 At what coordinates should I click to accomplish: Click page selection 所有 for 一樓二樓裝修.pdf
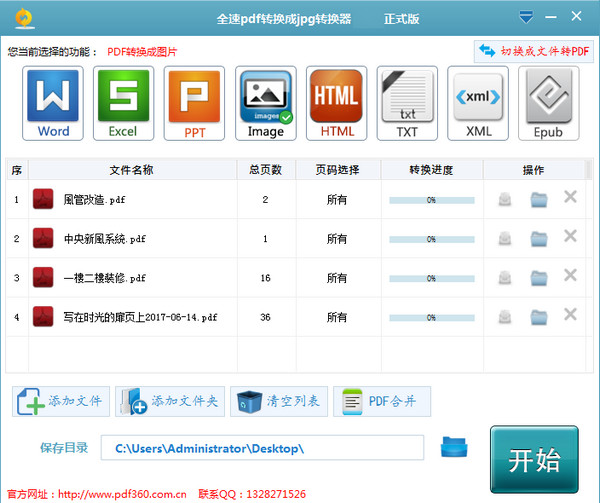point(337,278)
